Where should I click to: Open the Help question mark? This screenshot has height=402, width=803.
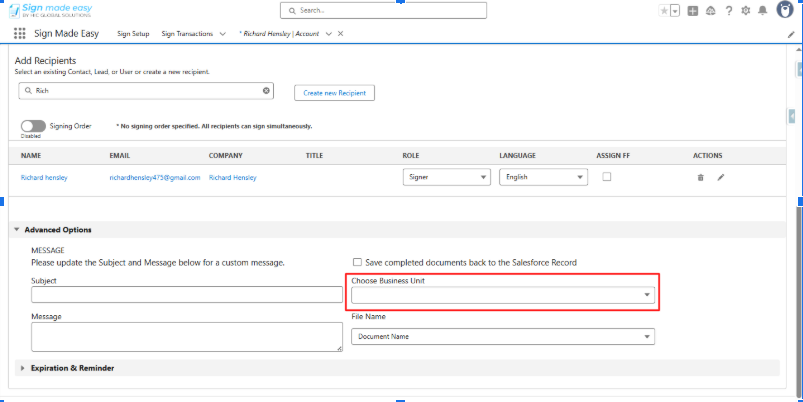729,10
